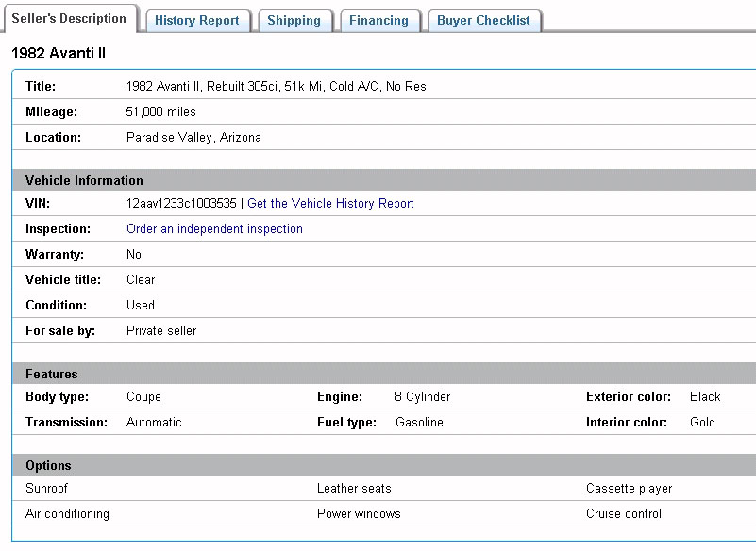Click the Options section header
The height and width of the screenshot is (551, 756).
(x=49, y=466)
